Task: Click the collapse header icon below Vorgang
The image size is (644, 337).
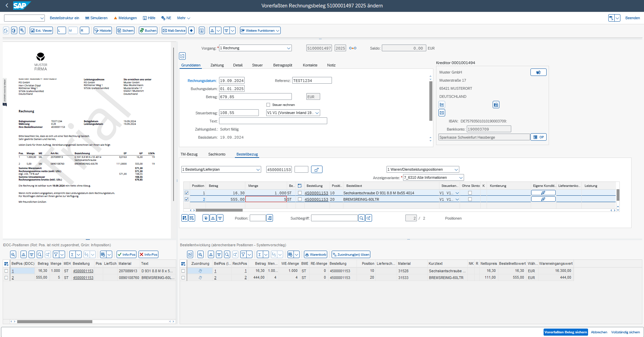Action: coord(182,56)
